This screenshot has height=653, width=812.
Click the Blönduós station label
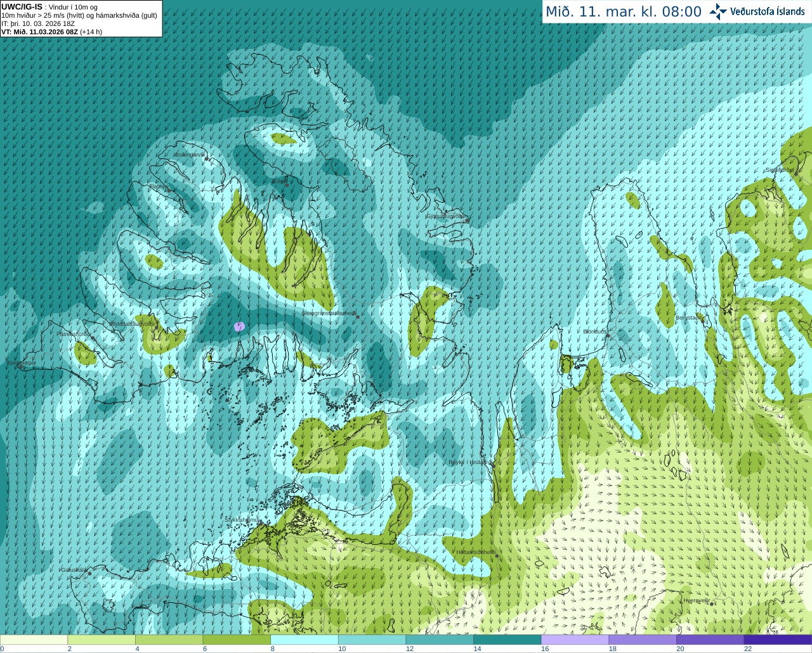tap(595, 332)
